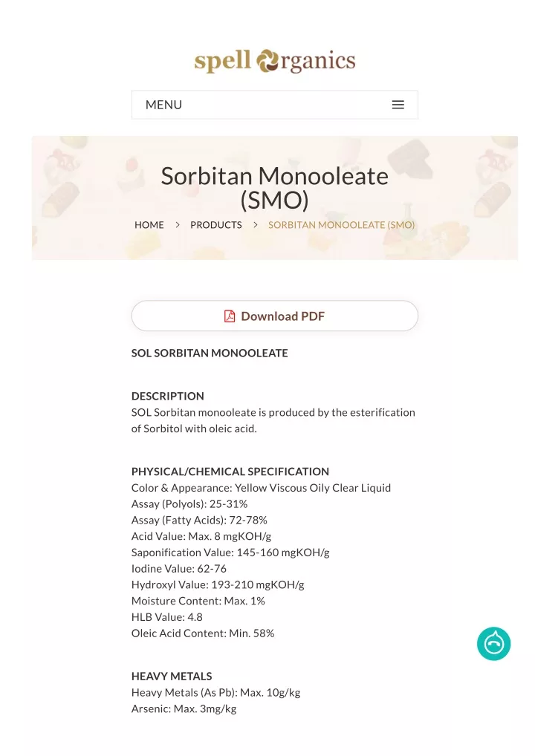Click the HEAVY METALS heading
Viewport: 535px width, 756px height.
point(172,676)
